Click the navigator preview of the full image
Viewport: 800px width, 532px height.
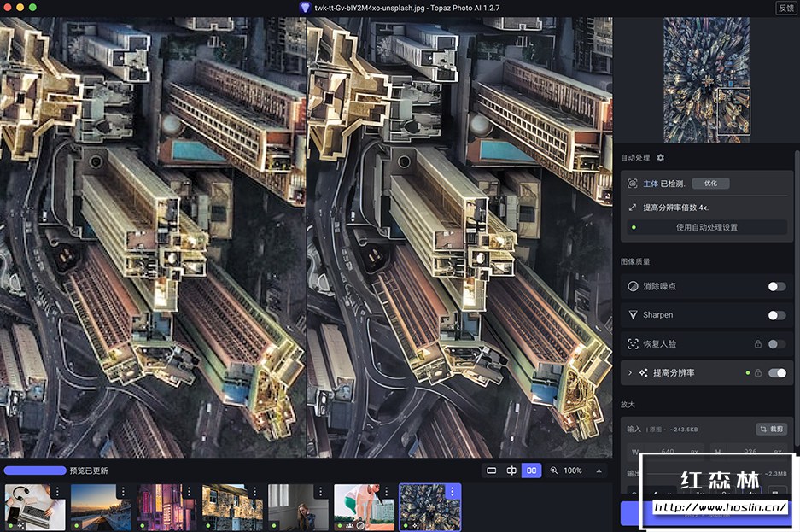pos(707,79)
